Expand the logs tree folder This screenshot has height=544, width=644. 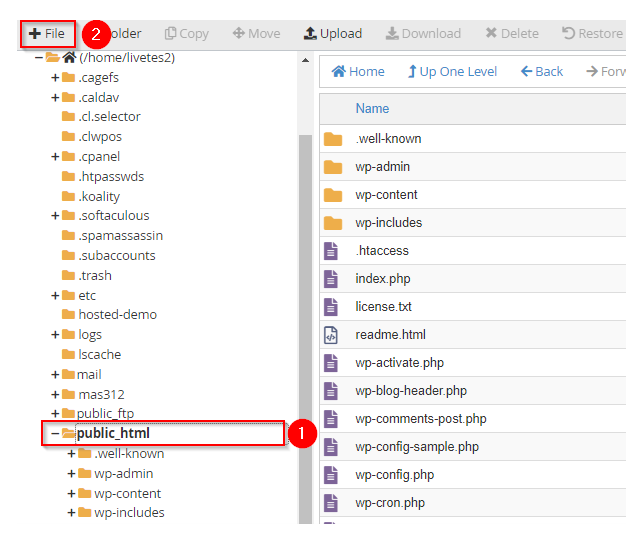pyautogui.click(x=55, y=335)
